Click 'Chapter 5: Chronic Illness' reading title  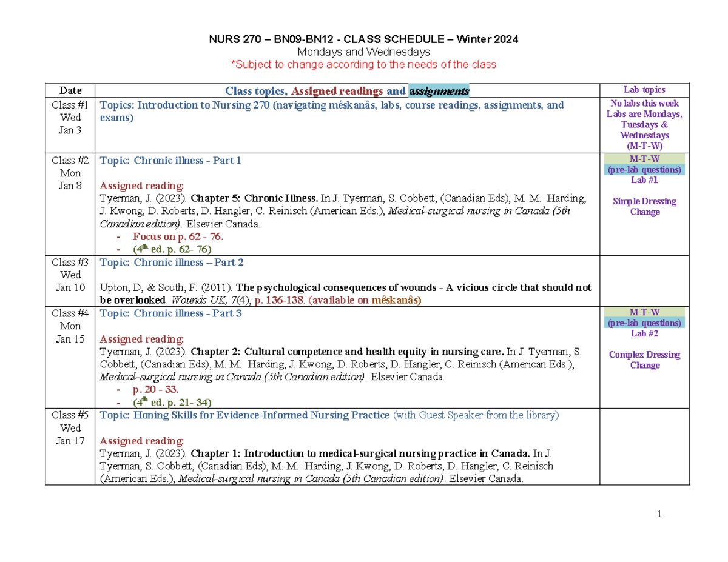[x=254, y=199]
